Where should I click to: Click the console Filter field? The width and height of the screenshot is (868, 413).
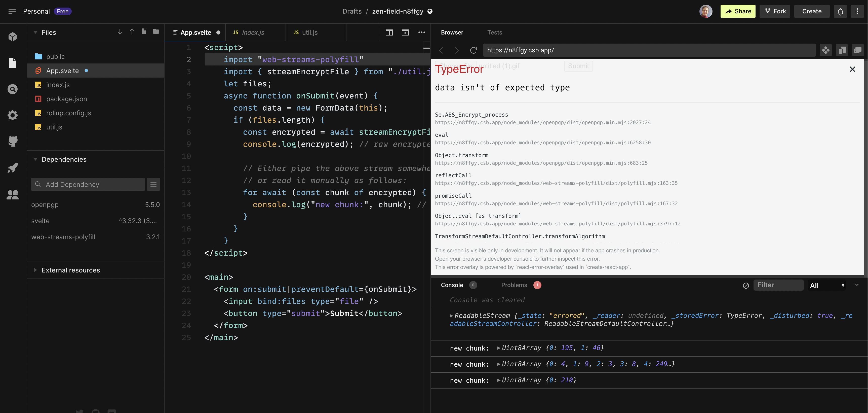point(778,285)
